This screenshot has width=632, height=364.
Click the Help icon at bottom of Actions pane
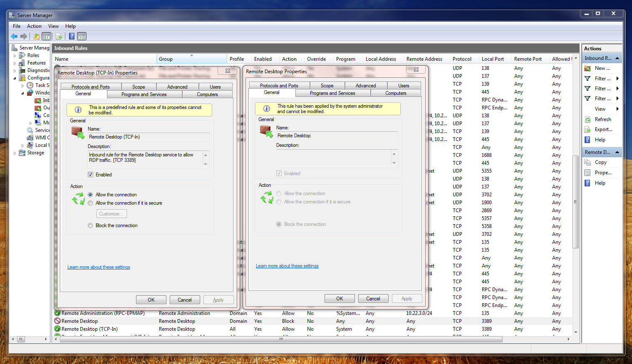coord(588,183)
